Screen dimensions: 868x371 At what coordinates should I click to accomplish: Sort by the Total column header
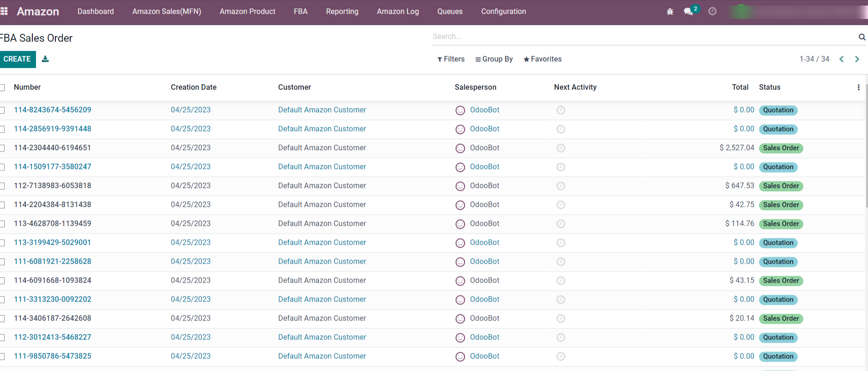(x=740, y=87)
